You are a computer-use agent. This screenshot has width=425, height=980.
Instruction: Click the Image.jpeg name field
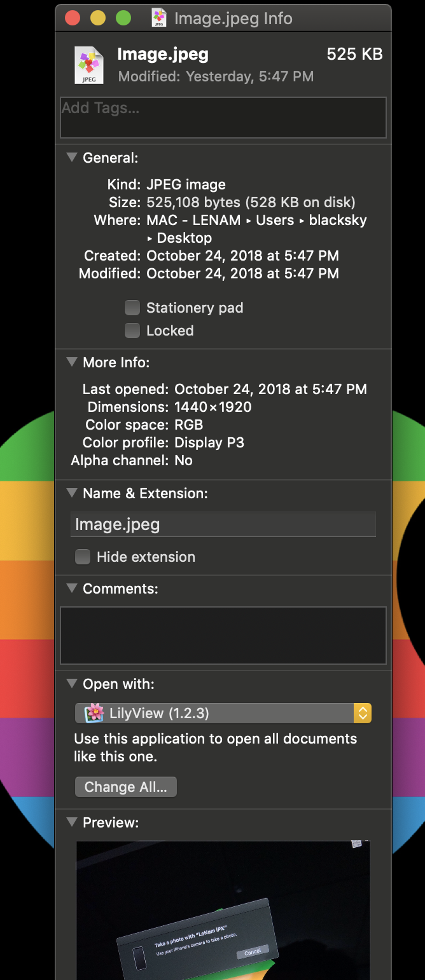pyautogui.click(x=223, y=524)
